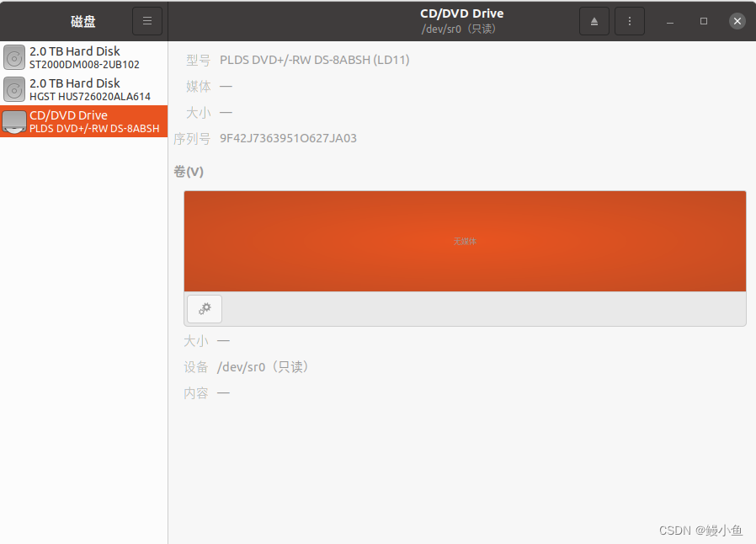Click the hard disk icon for ST2000DM008
The image size is (756, 544).
pyautogui.click(x=14, y=57)
